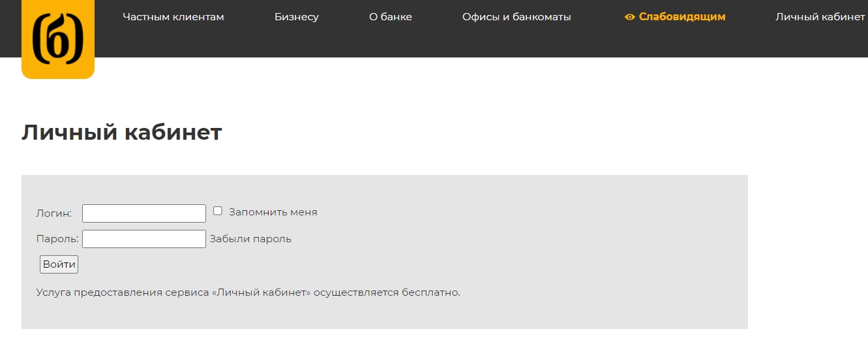Click the free service notice text
This screenshot has height=346, width=868.
coord(248,292)
